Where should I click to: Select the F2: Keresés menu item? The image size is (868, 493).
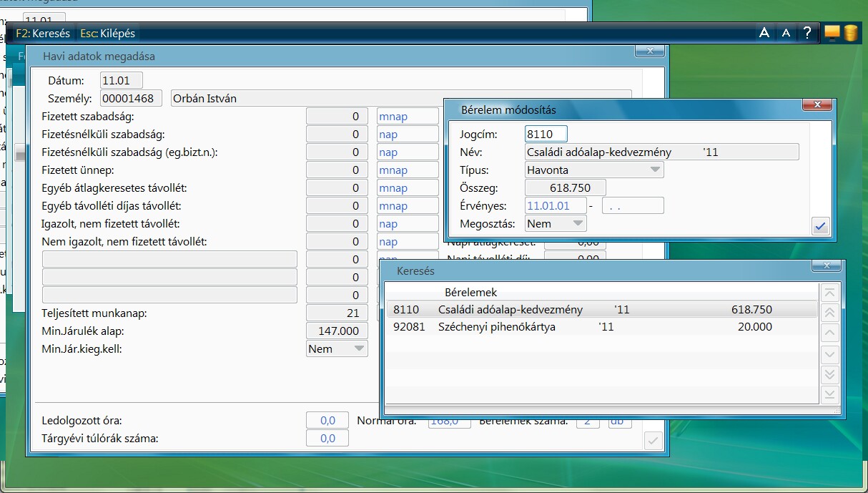click(43, 33)
